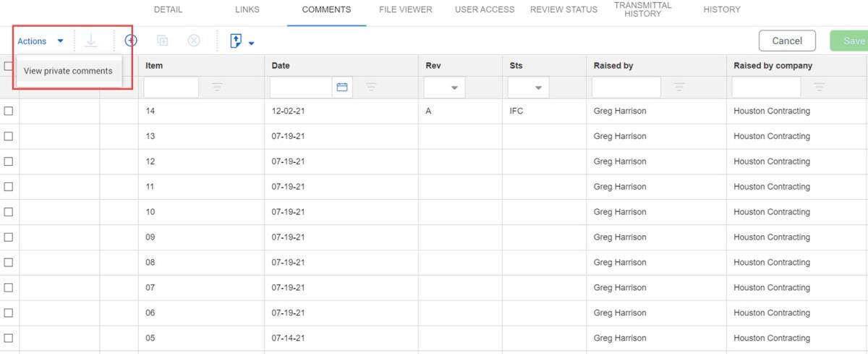
Task: Tick the checkbox for item 14 row
Action: pyautogui.click(x=9, y=111)
